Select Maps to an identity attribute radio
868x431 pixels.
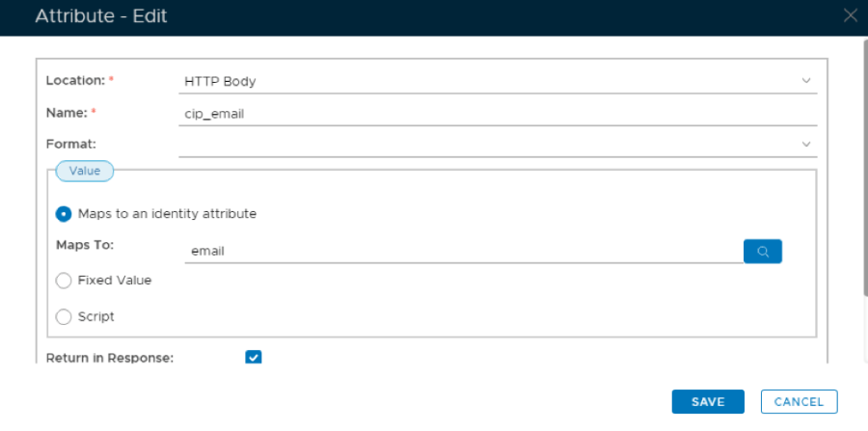[x=64, y=214]
